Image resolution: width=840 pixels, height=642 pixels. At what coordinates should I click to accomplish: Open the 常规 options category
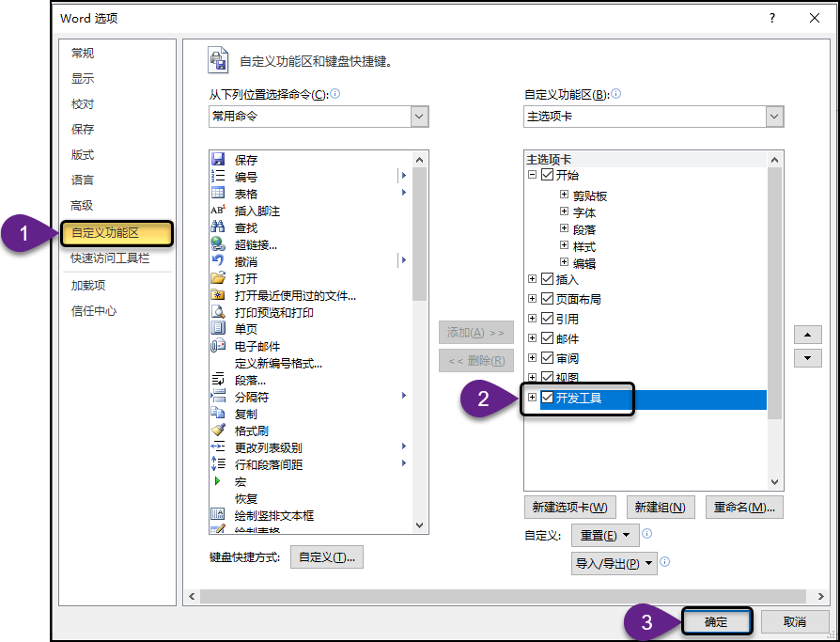(x=83, y=53)
